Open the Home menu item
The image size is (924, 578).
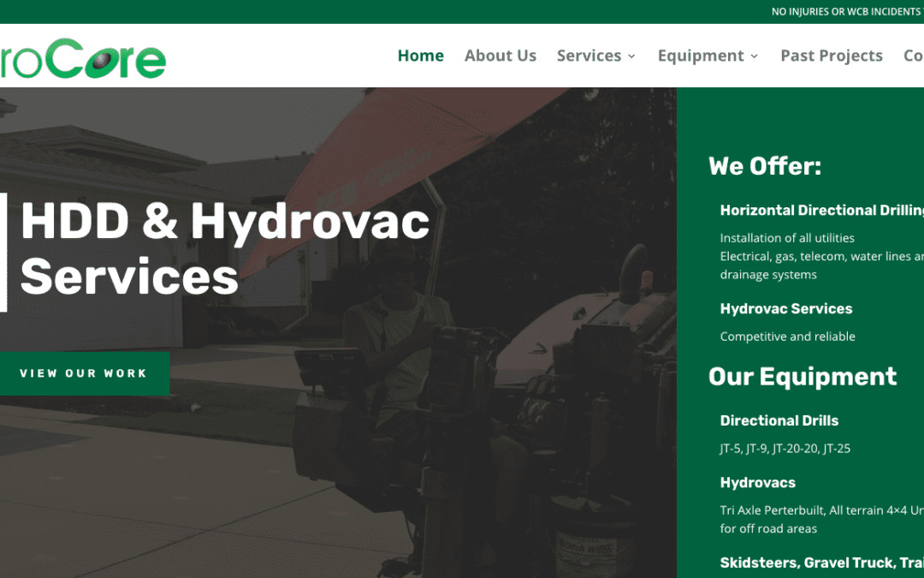pyautogui.click(x=420, y=56)
